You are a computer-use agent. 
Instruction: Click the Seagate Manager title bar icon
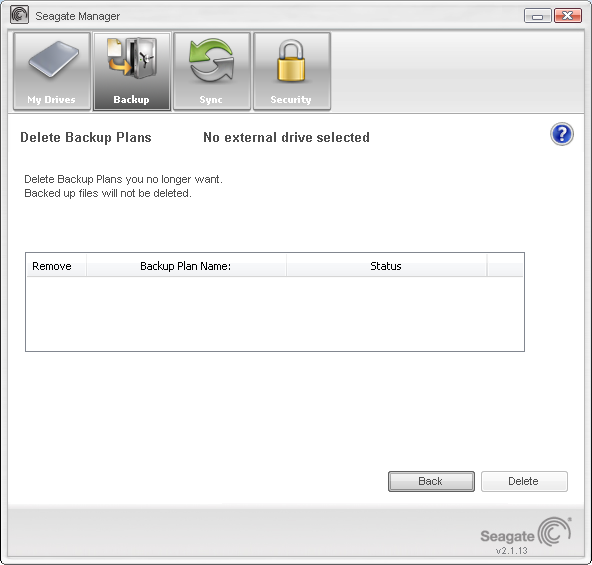click(19, 15)
